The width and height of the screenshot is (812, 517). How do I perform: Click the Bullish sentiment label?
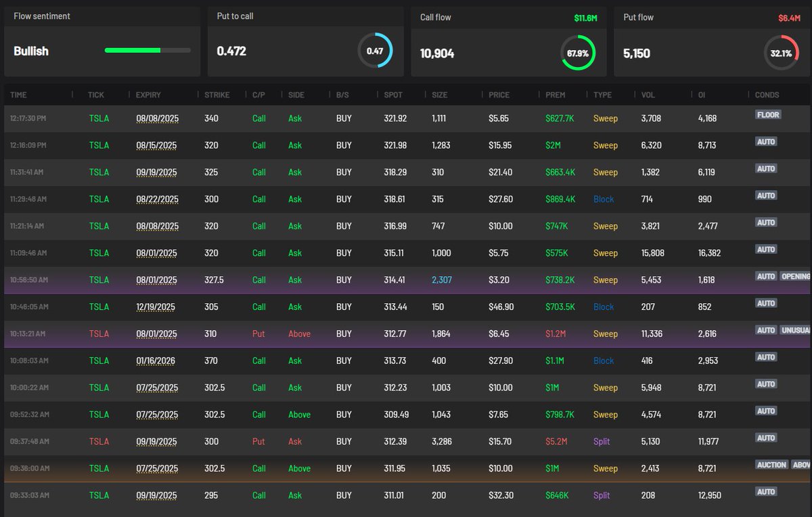pyautogui.click(x=31, y=51)
